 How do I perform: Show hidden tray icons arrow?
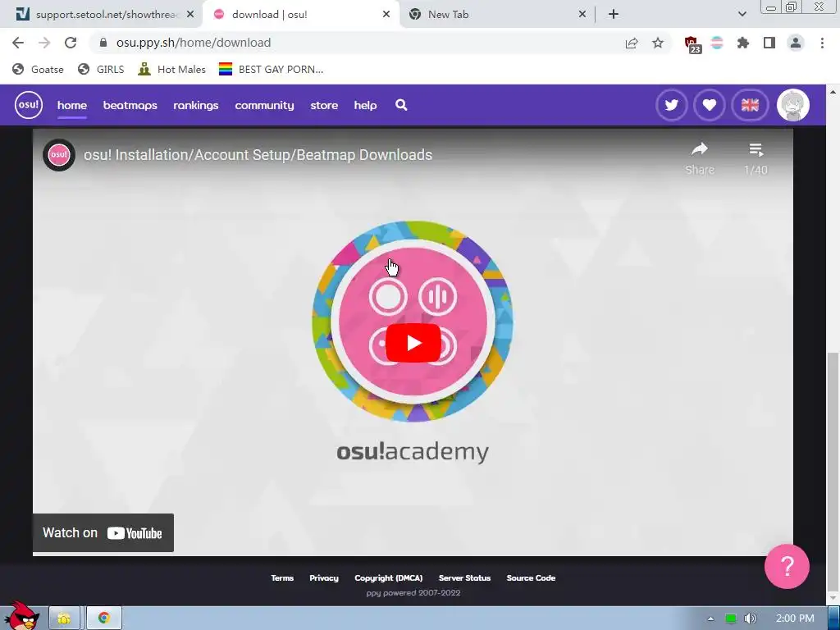tap(710, 619)
